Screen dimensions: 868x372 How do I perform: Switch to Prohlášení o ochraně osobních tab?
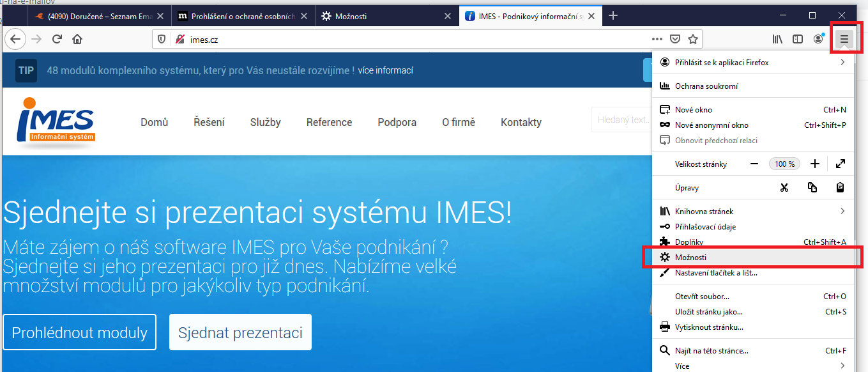click(243, 17)
